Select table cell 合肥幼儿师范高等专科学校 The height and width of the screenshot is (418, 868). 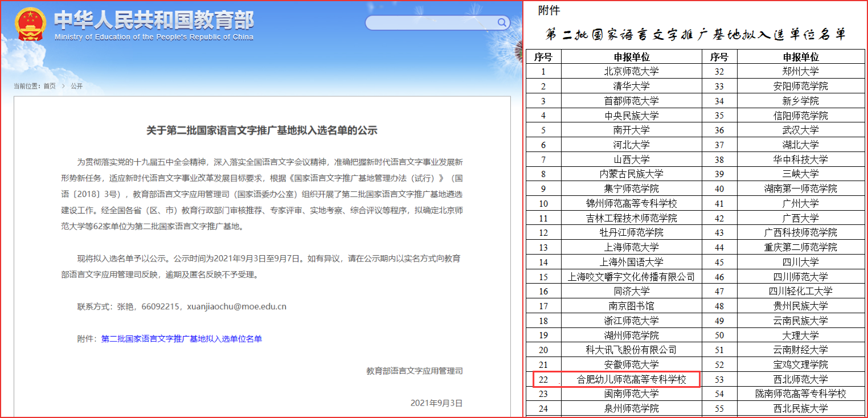(632, 379)
